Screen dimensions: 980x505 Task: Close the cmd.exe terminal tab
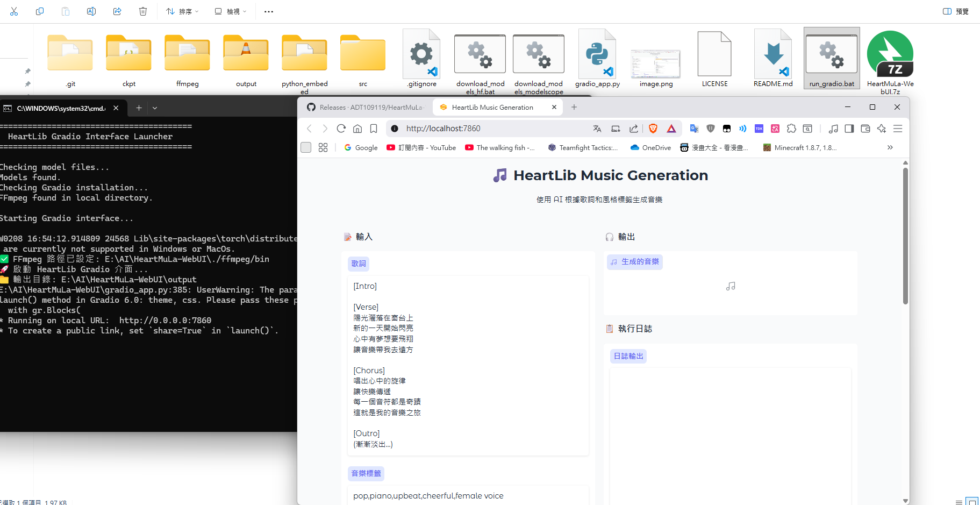116,108
